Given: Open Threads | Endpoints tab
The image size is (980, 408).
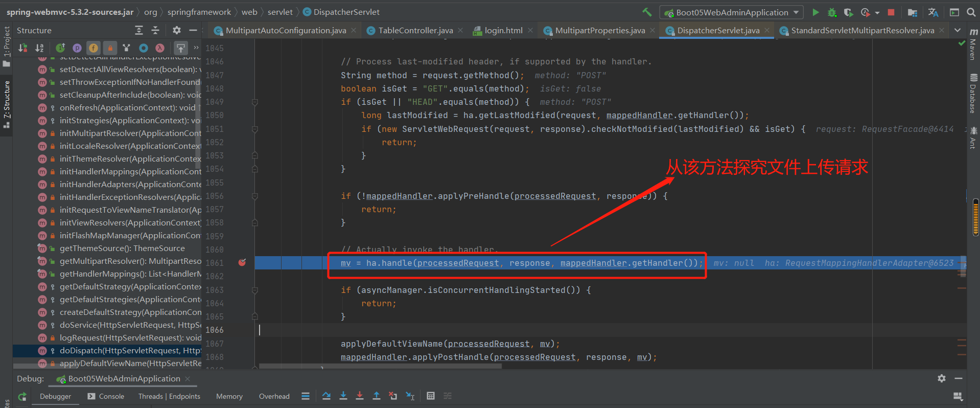Looking at the screenshot, I should pos(169,396).
